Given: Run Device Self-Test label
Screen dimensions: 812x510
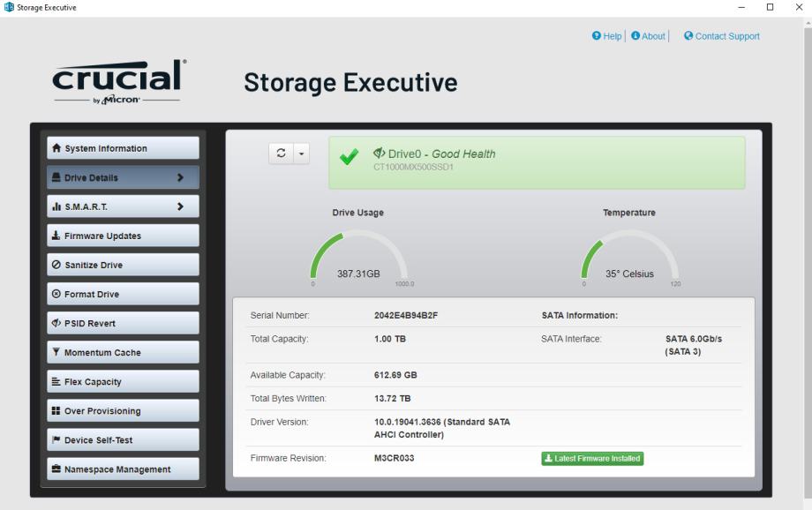Looking at the screenshot, I should 98,440.
